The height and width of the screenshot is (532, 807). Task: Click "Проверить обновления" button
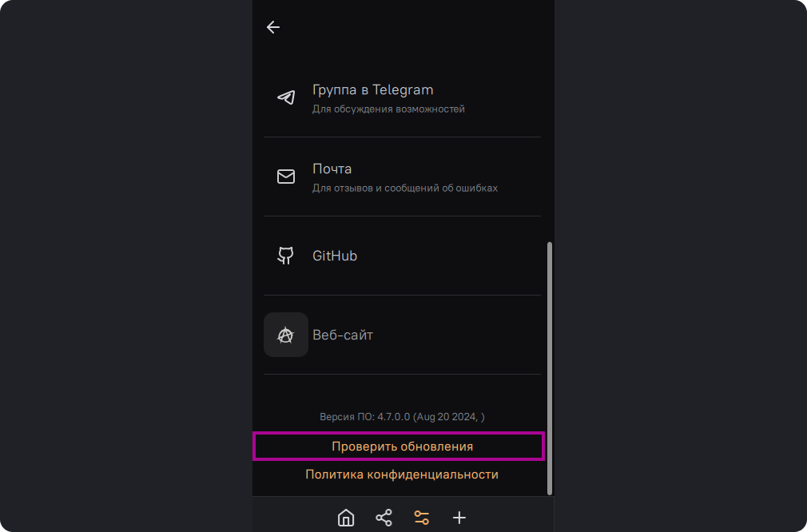coord(402,447)
